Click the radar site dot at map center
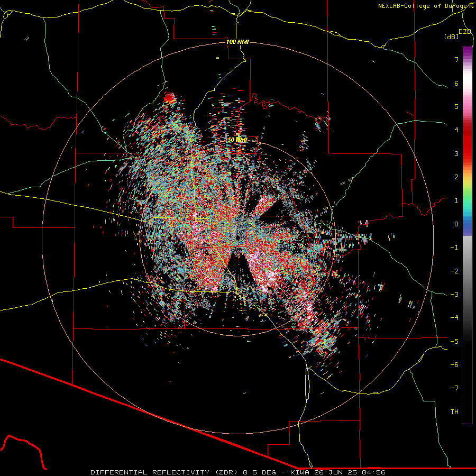This screenshot has height=476, width=476. coord(238,237)
